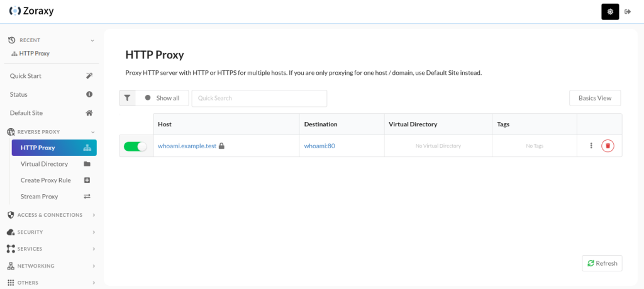Expand the Others section chevron
This screenshot has height=289, width=644.
(94, 283)
